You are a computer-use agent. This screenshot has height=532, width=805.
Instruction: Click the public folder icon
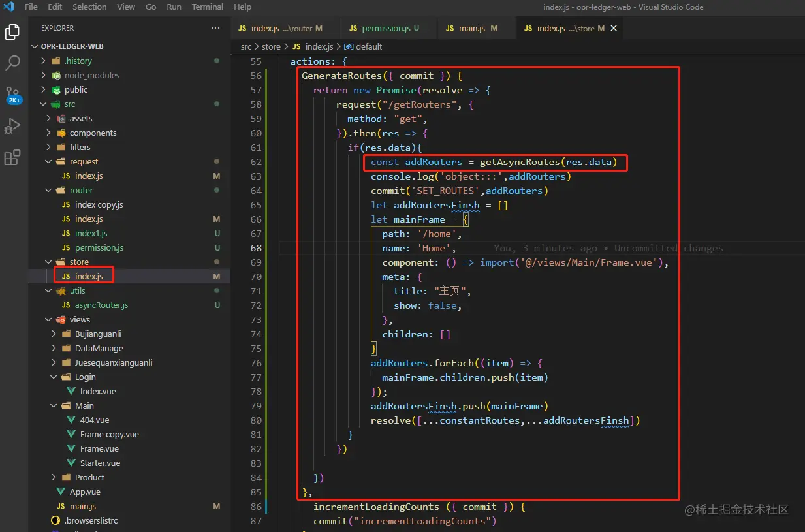[57, 89]
